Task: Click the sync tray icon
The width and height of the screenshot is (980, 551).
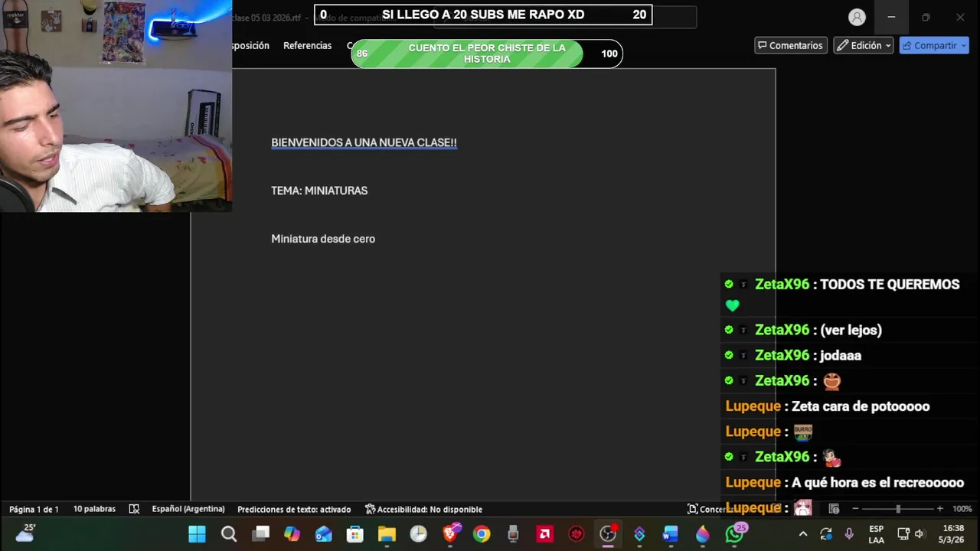Action: 825,534
